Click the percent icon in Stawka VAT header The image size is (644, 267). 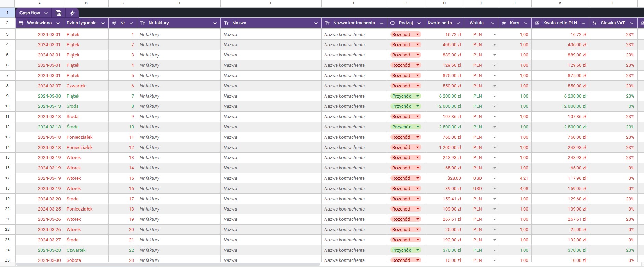pos(595,23)
